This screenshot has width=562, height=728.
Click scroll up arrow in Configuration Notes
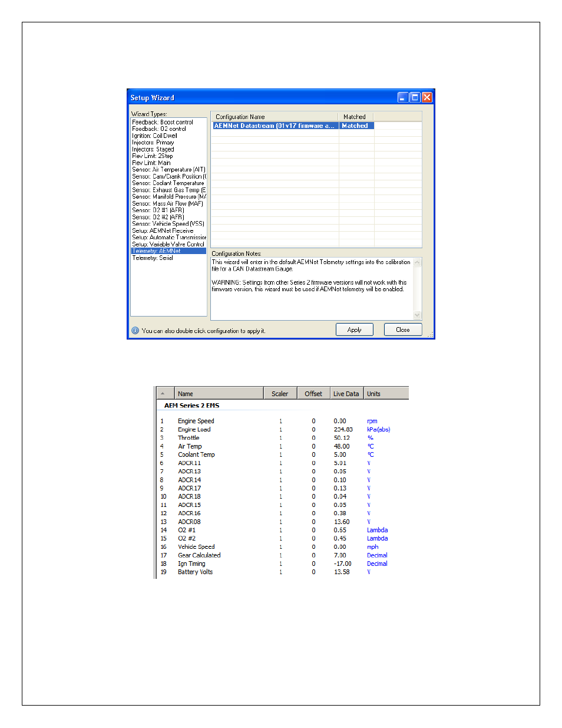(x=417, y=262)
